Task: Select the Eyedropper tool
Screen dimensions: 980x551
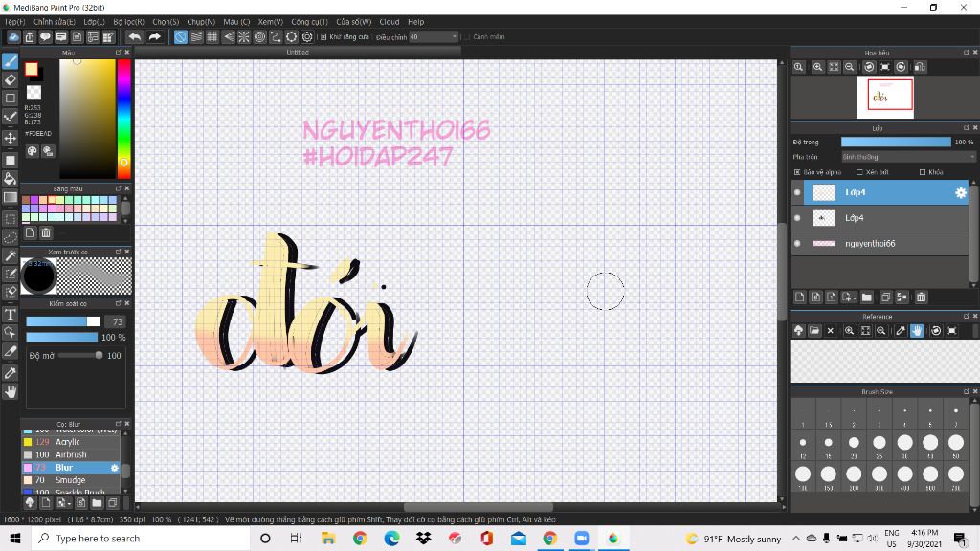Action: [x=10, y=373]
